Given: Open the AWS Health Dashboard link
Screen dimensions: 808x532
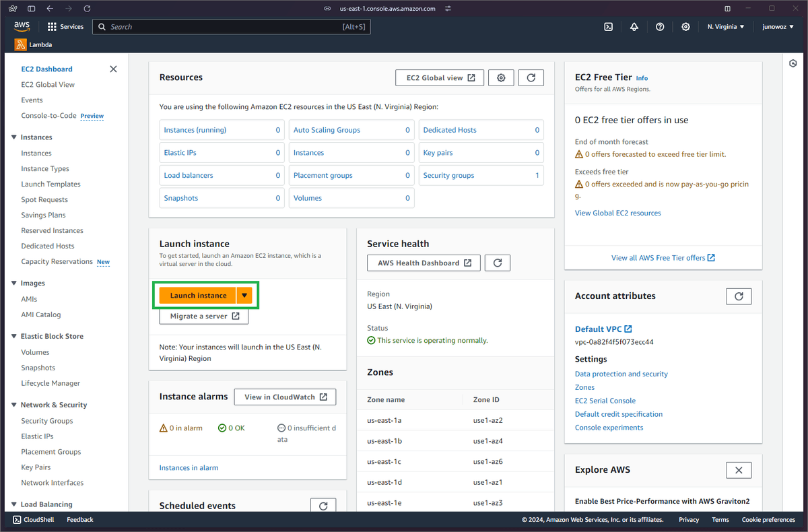Looking at the screenshot, I should tap(424, 263).
